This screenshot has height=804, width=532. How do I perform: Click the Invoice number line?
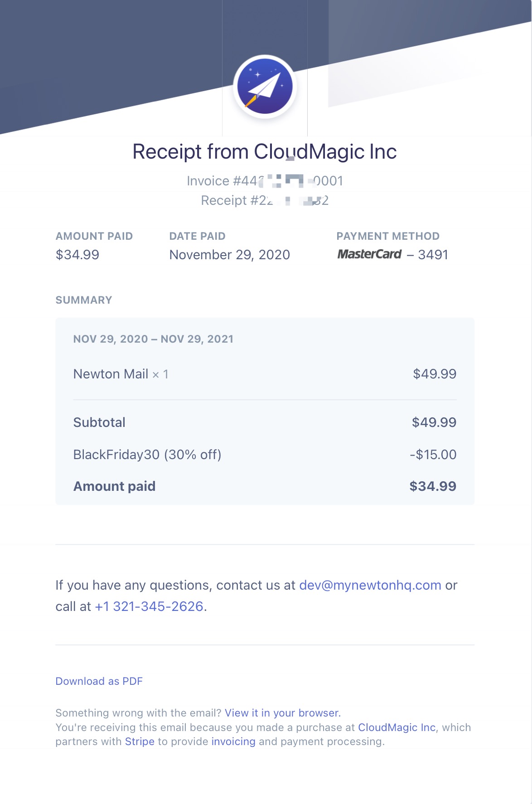(x=265, y=181)
